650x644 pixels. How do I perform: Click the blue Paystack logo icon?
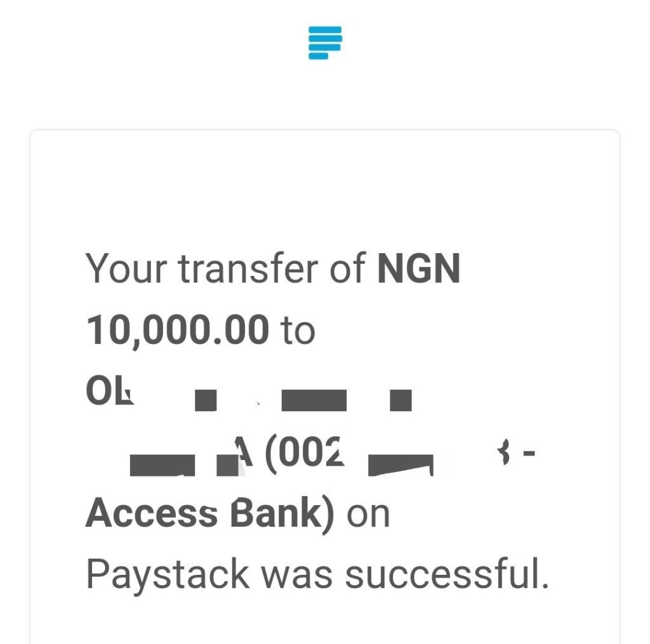coord(325,43)
